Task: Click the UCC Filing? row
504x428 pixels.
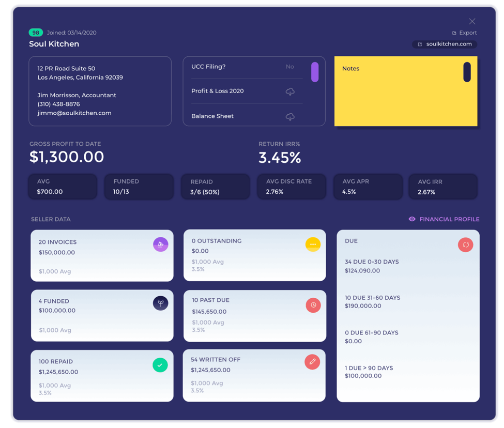Action: [247, 67]
